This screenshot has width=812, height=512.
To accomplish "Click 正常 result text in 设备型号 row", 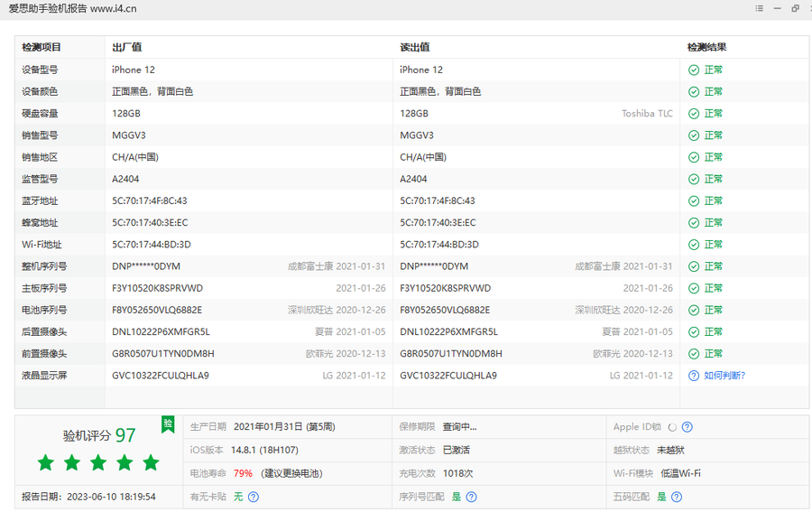I will pos(713,70).
